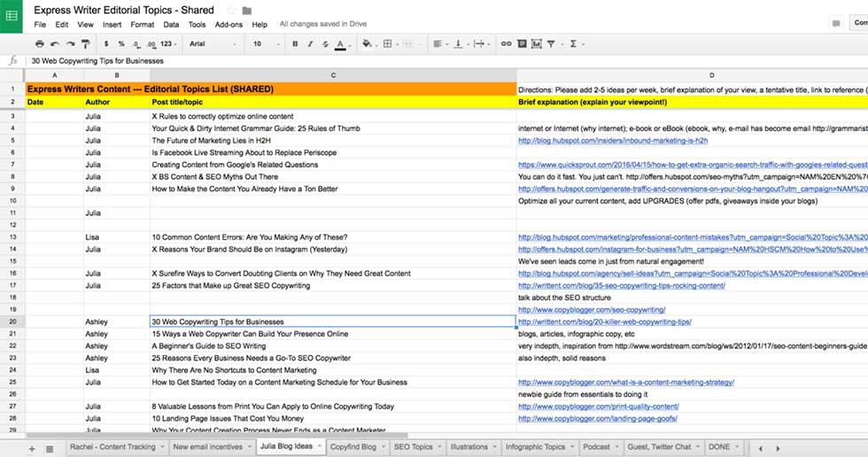Open the Format menu
This screenshot has height=457, width=868.
(x=143, y=24)
